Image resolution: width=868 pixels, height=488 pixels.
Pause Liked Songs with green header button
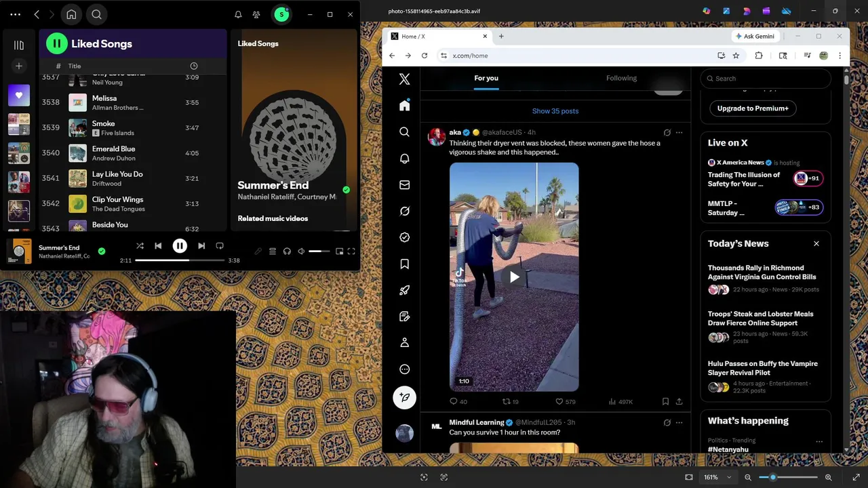[57, 43]
